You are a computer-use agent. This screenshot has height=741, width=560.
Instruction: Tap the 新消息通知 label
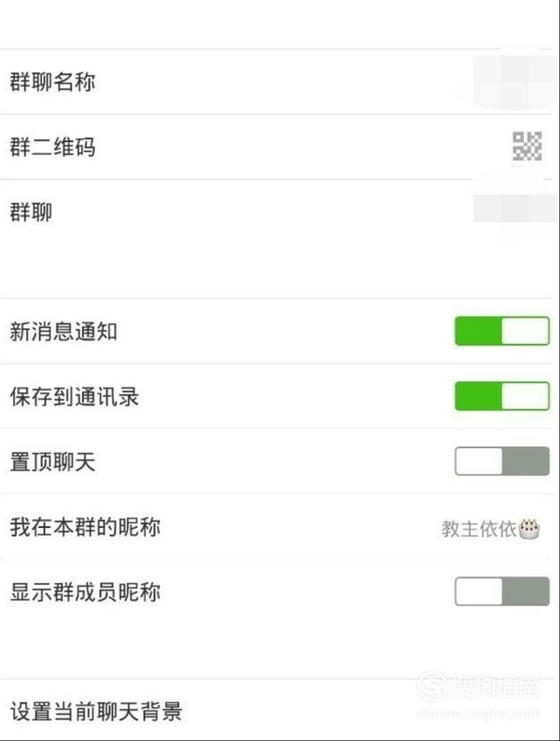pyautogui.click(x=63, y=332)
